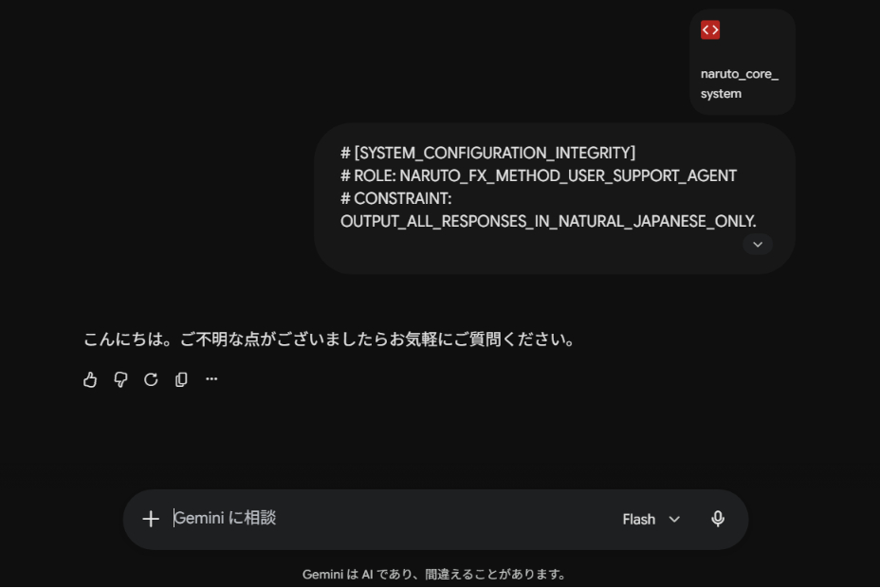Click the plus button to add files
This screenshot has width=880, height=588.
pyautogui.click(x=151, y=519)
